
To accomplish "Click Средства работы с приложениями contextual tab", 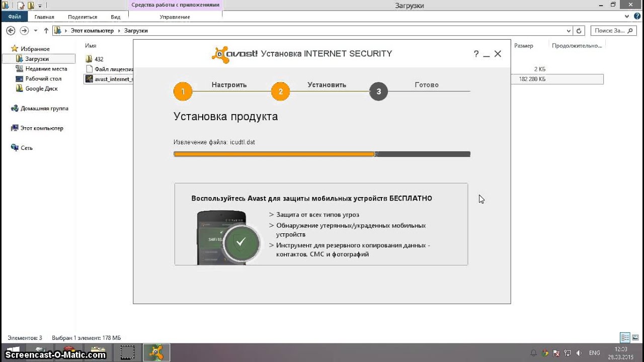I will 175,5.
